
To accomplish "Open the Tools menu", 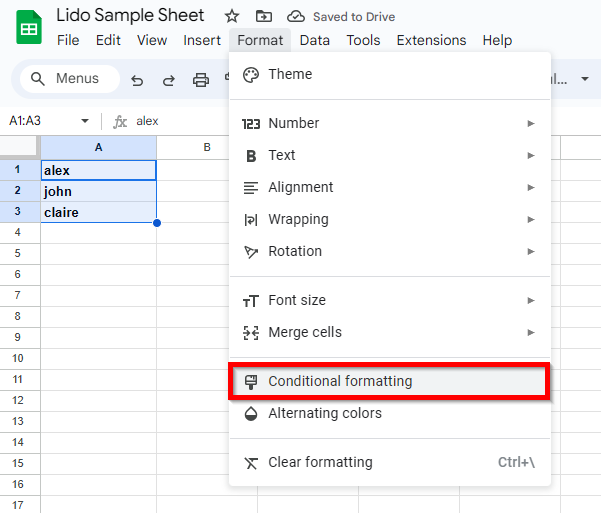I will [363, 40].
